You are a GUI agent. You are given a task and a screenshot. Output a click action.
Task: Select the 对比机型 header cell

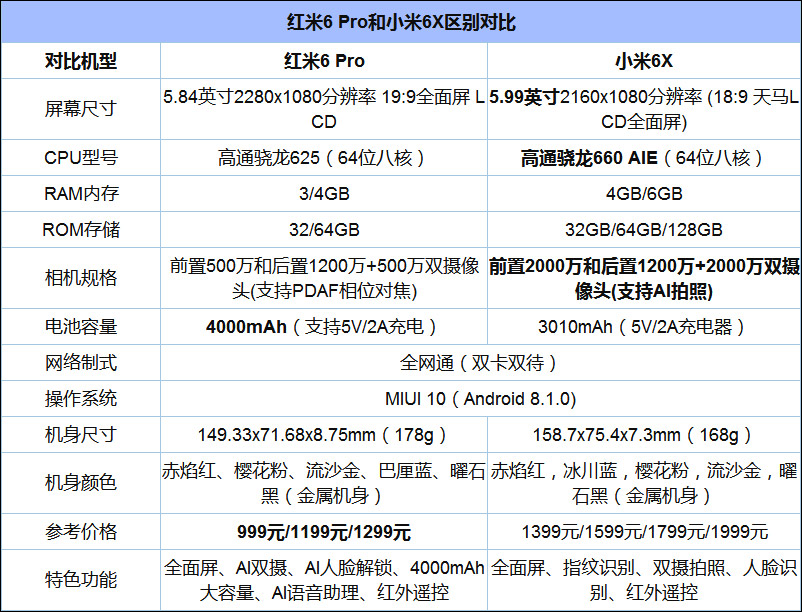(x=81, y=61)
